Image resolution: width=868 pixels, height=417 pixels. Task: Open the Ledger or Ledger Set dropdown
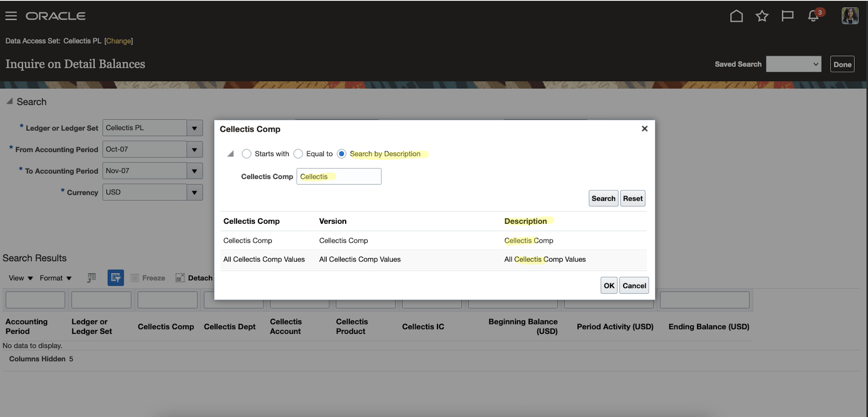195,128
